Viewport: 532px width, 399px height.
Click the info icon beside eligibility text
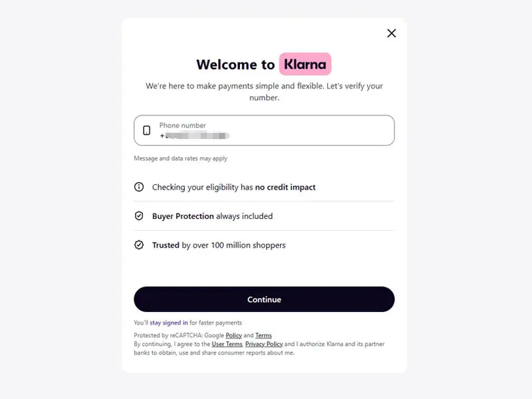139,187
